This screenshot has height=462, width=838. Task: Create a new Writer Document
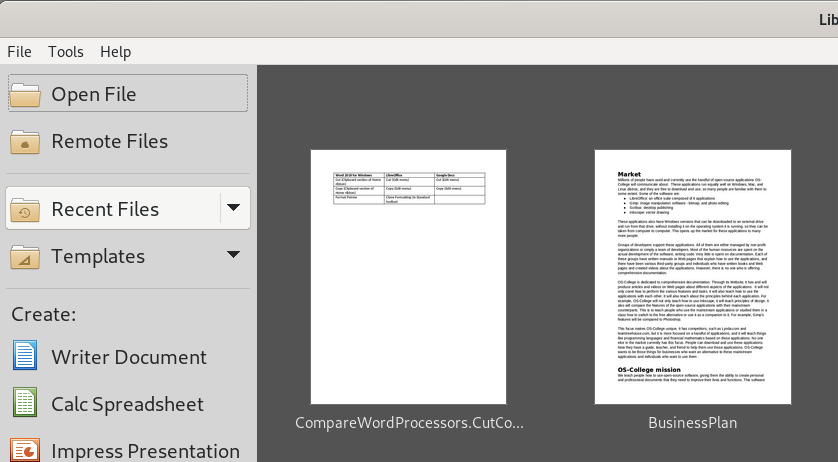pyautogui.click(x=128, y=357)
